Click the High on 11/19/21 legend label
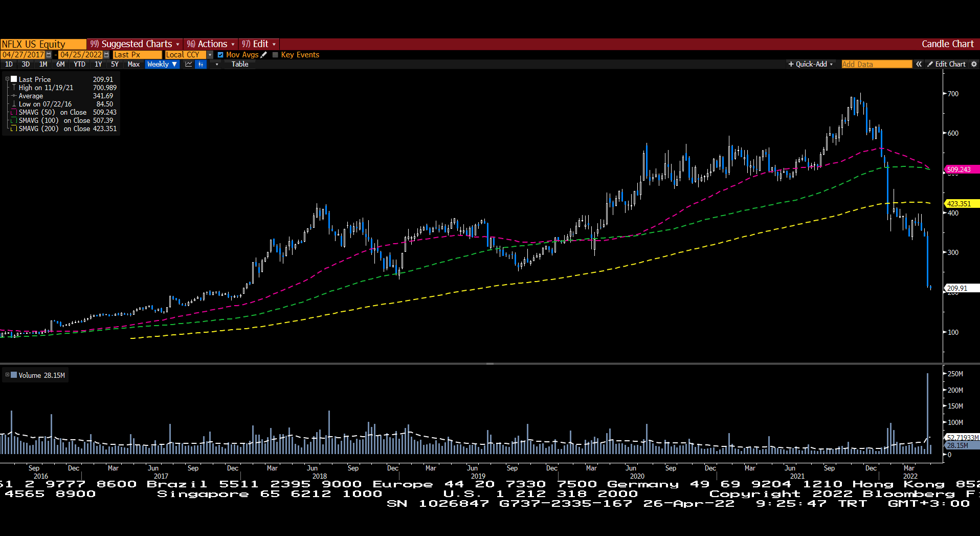 point(46,88)
